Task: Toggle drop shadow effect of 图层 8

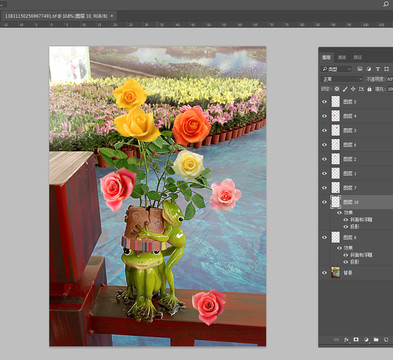Action: tap(346, 262)
